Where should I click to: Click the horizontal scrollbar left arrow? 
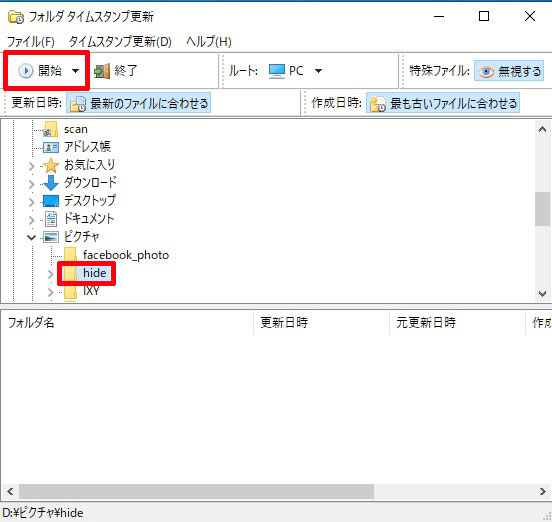[10, 491]
